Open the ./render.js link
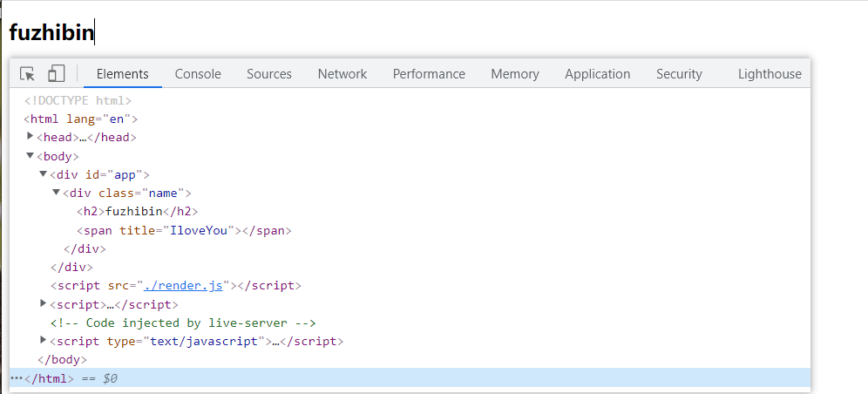This screenshot has height=394, width=868. [183, 286]
